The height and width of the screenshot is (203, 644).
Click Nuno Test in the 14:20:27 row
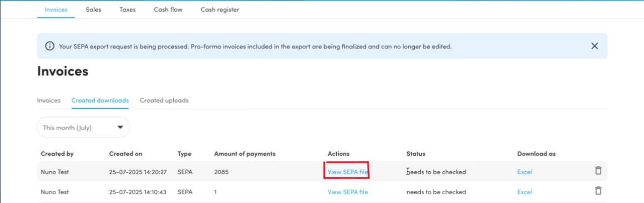[55, 172]
